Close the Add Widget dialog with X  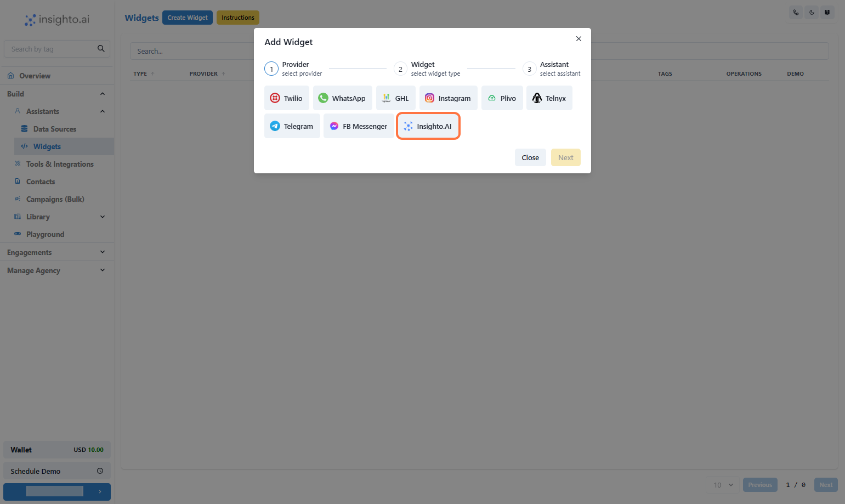tap(579, 38)
